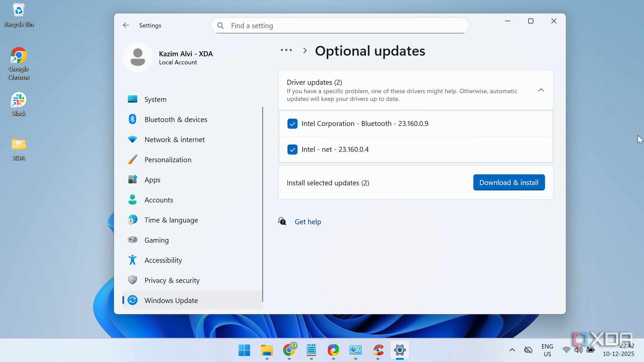
Task: Open File Explorer from the taskbar
Action: [x=267, y=350]
